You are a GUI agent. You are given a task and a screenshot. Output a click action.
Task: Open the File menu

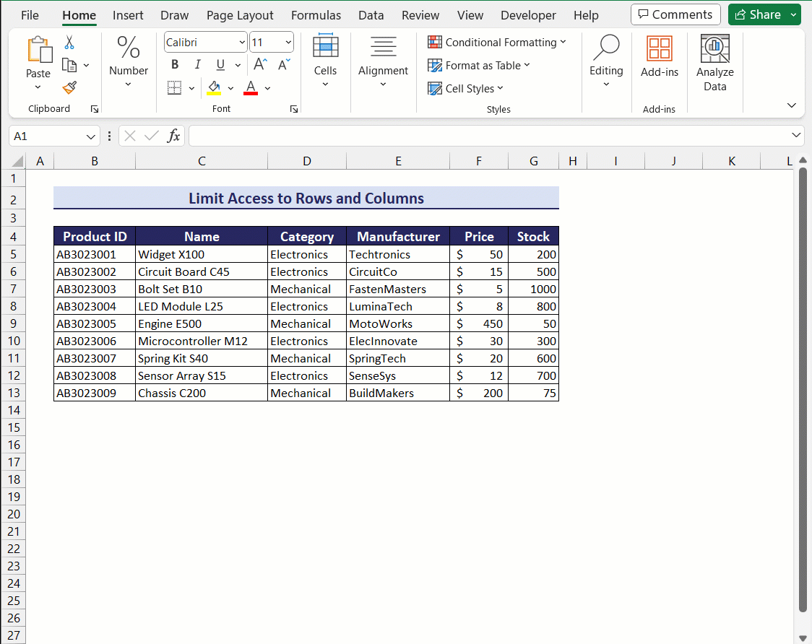click(30, 16)
